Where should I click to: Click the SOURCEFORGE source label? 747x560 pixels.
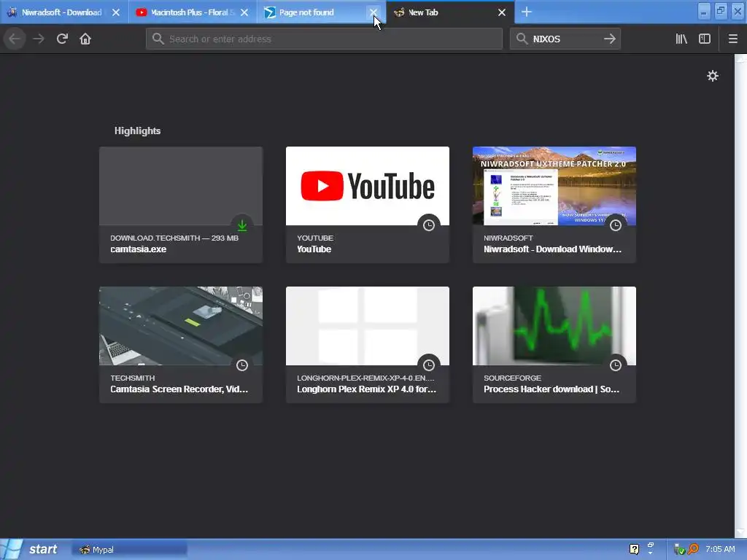(x=512, y=378)
